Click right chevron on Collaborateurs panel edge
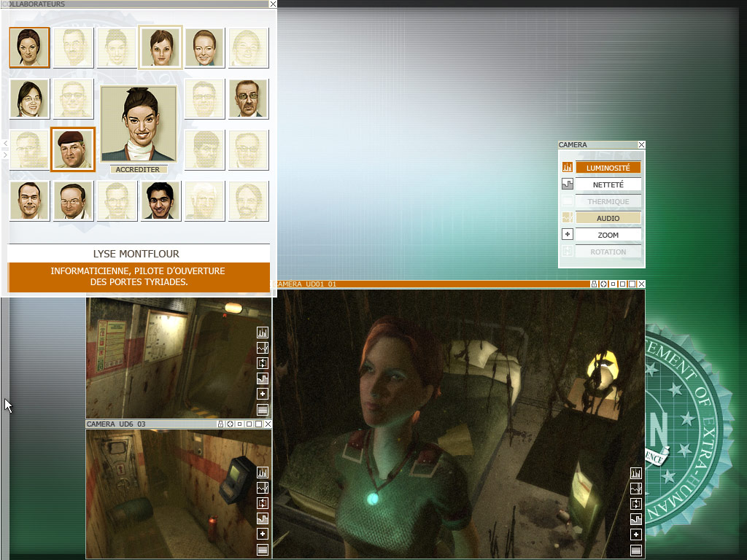Screen dimensions: 747x560 [x=5, y=155]
